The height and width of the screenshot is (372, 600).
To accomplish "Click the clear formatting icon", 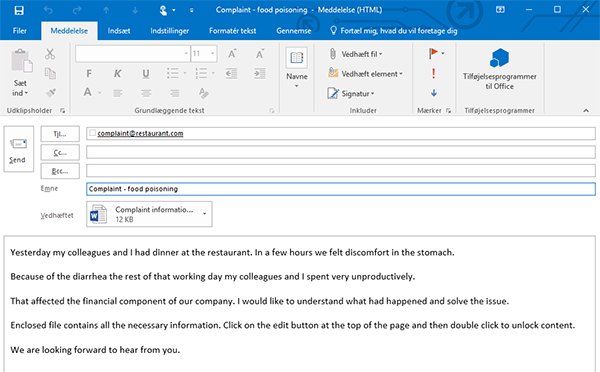I will 204,93.
